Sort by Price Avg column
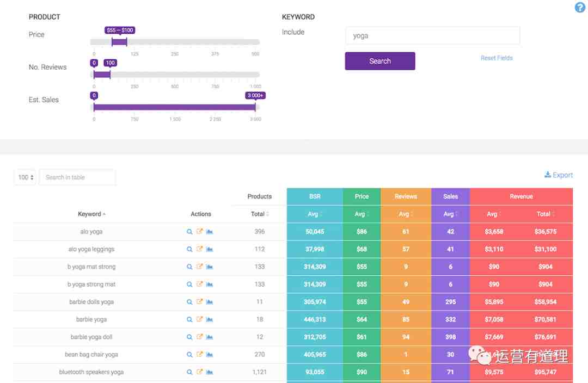Image resolution: width=588 pixels, height=383 pixels. click(362, 214)
